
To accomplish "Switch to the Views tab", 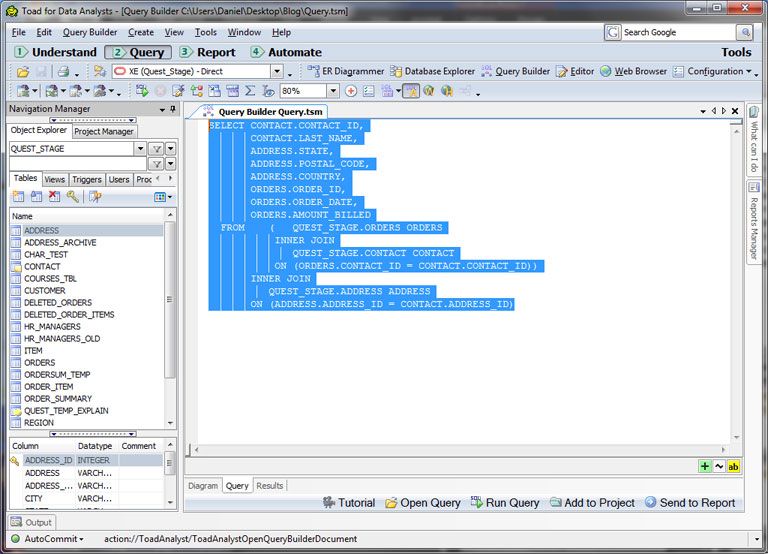I will pos(54,179).
